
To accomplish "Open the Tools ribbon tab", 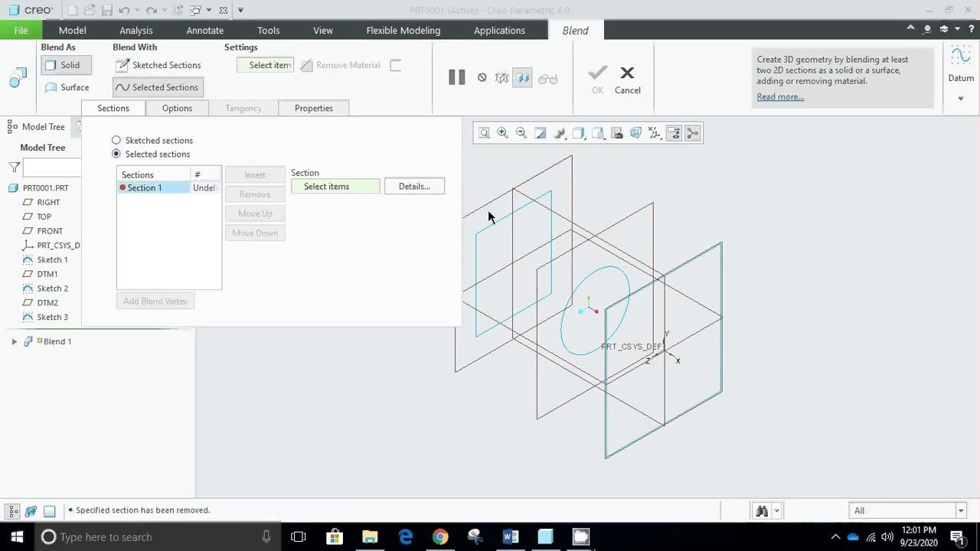I will 268,30.
